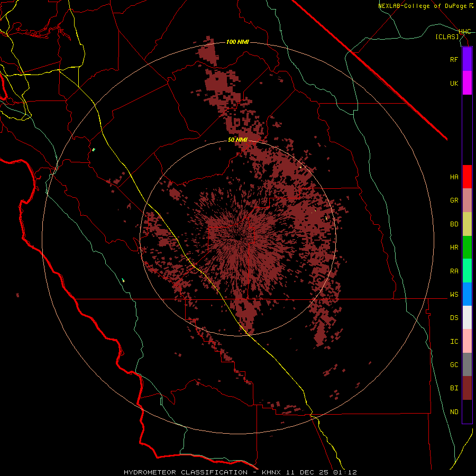Click the IC light pink legend swatch
Viewport: 476px width, 476px height.
467,341
